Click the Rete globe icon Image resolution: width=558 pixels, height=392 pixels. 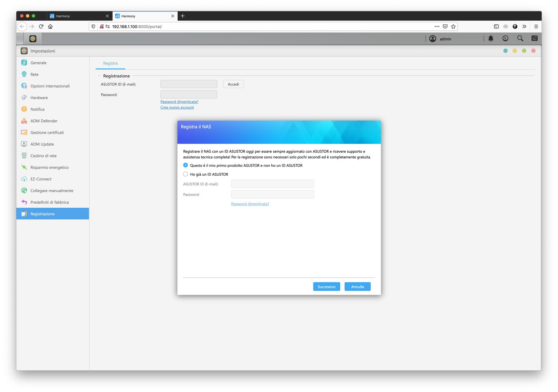(x=24, y=74)
